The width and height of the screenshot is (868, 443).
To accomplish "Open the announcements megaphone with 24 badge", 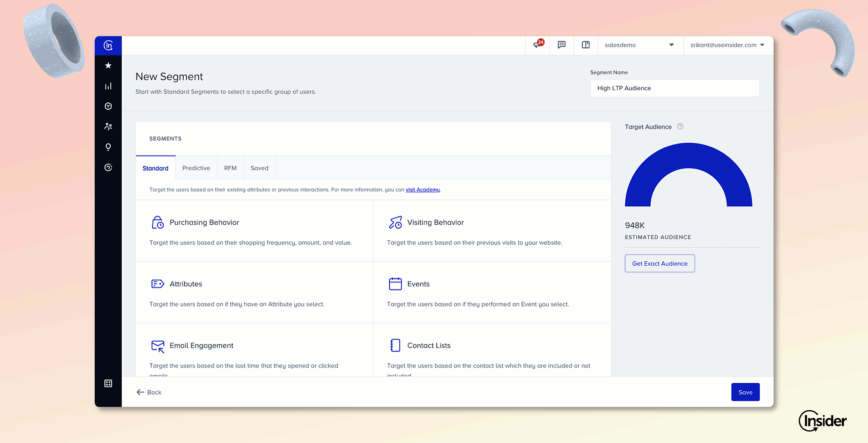I will (538, 45).
